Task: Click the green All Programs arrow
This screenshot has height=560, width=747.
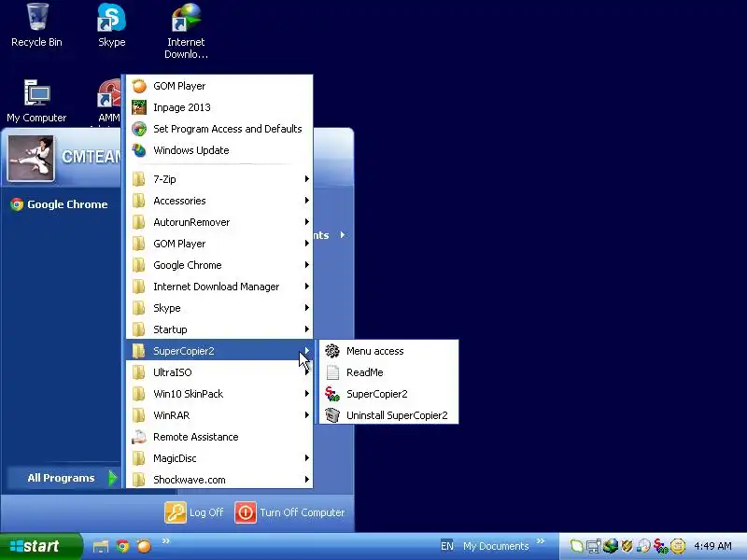Action: click(x=112, y=478)
